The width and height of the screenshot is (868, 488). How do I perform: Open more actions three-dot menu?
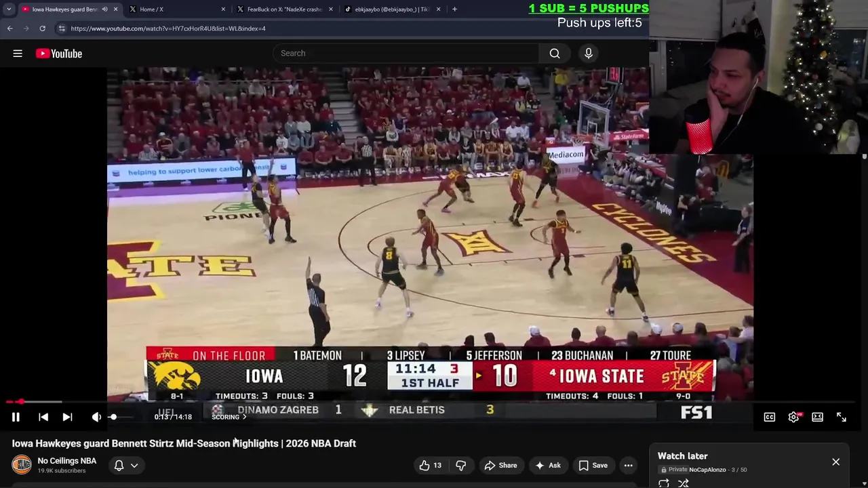point(629,465)
